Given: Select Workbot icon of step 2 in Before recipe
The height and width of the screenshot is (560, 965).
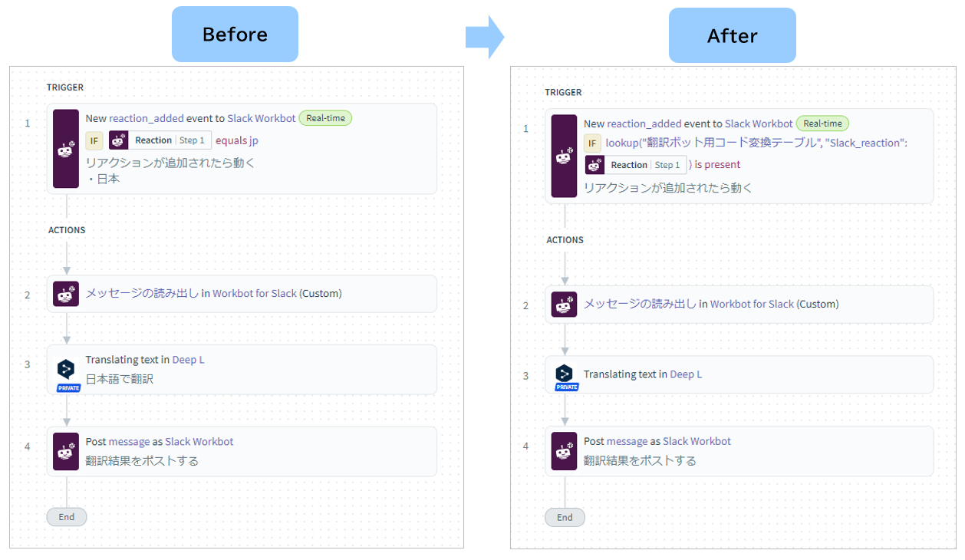Looking at the screenshot, I should pyautogui.click(x=66, y=294).
